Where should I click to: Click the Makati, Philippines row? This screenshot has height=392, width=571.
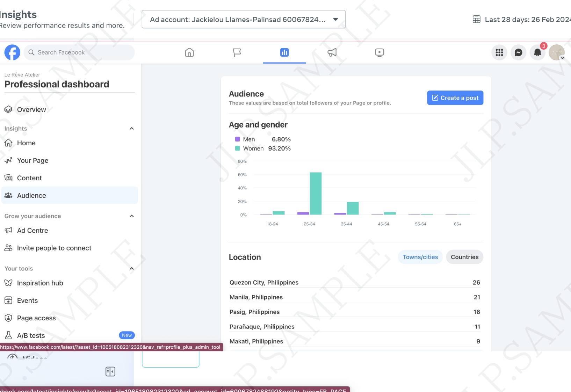[x=355, y=341]
